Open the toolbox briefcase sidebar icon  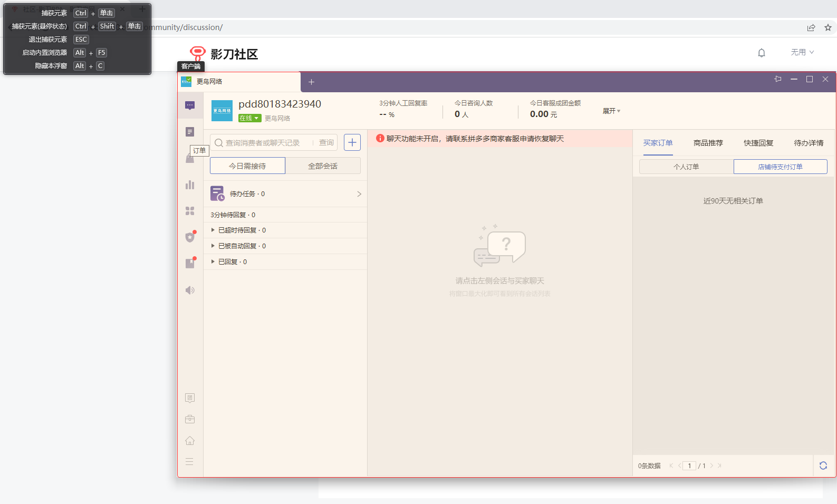(x=190, y=419)
